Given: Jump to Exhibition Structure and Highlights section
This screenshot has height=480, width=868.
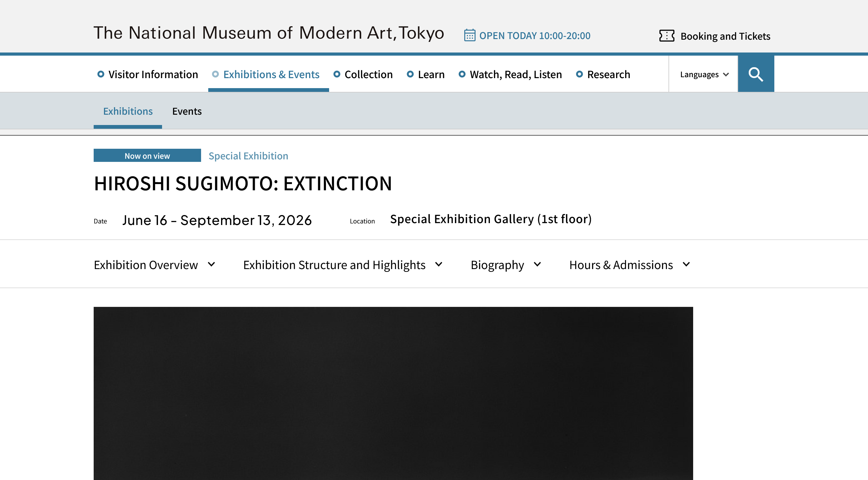Looking at the screenshot, I should pos(334,265).
